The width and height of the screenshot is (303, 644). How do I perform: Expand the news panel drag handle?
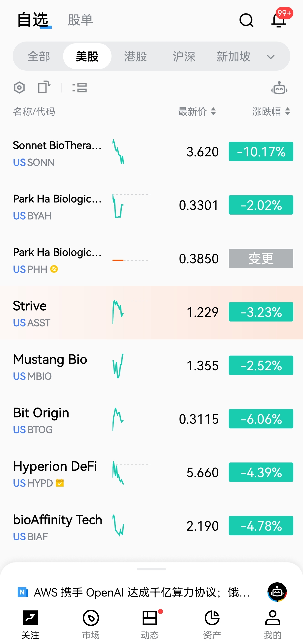pyautogui.click(x=151, y=569)
